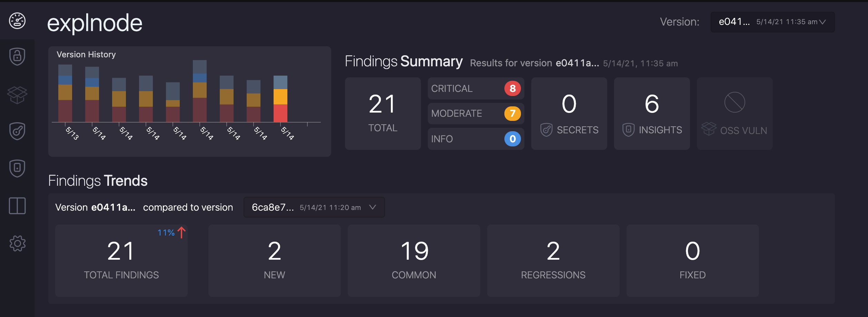Screen dimensions: 868x317
Task: Click the OSS VULN card
Action: tap(734, 114)
